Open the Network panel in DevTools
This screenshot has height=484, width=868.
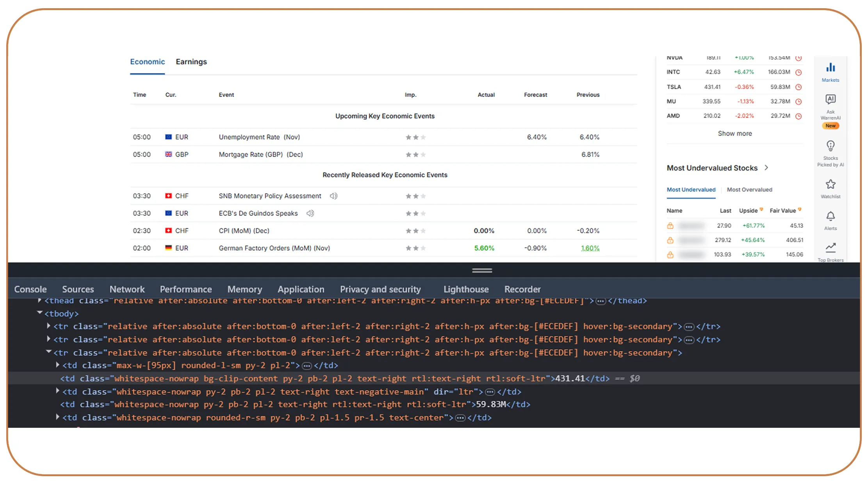127,289
